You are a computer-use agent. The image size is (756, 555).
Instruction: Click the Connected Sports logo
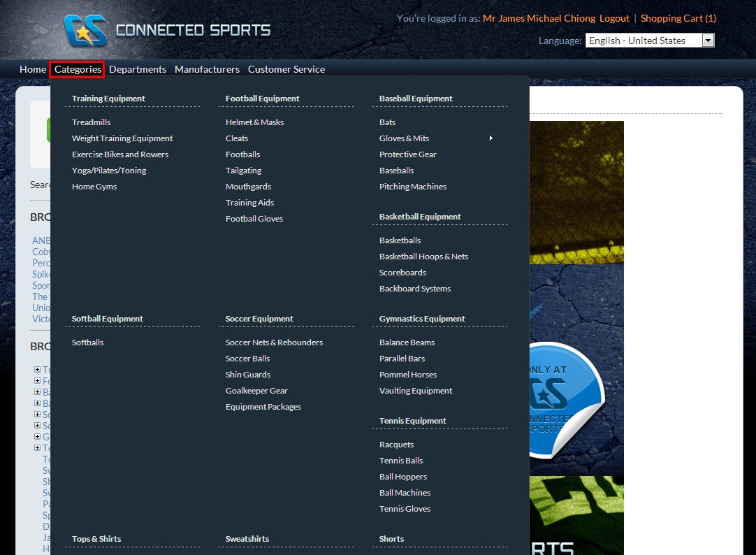[x=167, y=30]
